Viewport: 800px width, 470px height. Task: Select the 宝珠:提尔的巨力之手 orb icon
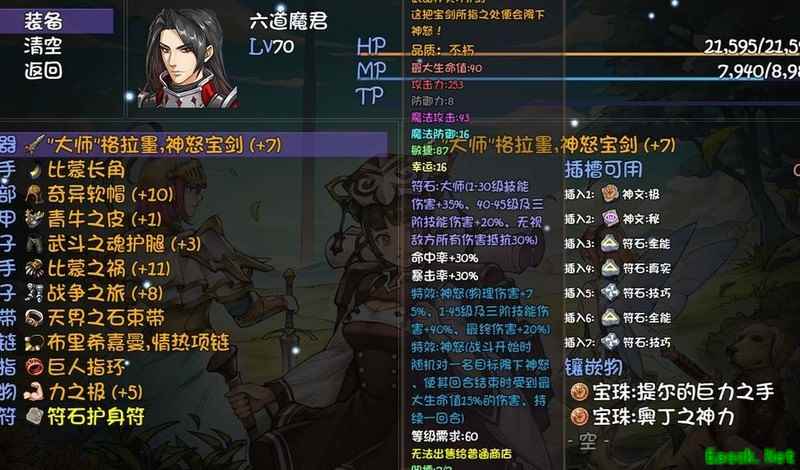coord(579,392)
